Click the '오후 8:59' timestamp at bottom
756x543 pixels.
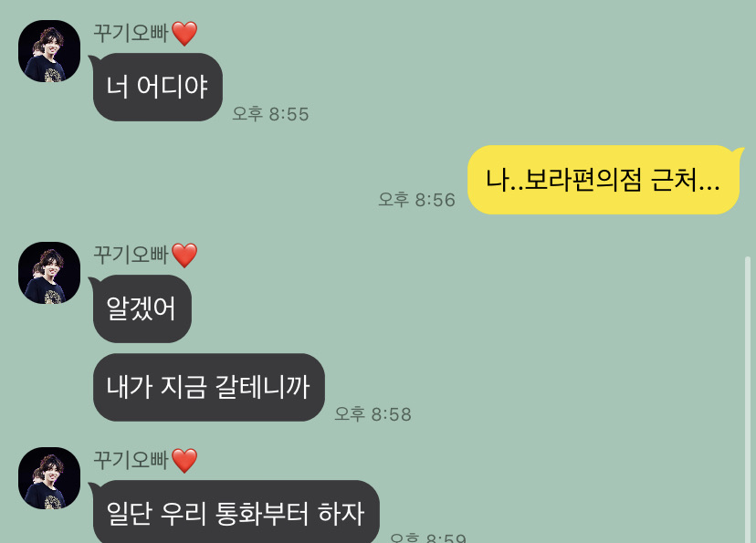(x=427, y=538)
